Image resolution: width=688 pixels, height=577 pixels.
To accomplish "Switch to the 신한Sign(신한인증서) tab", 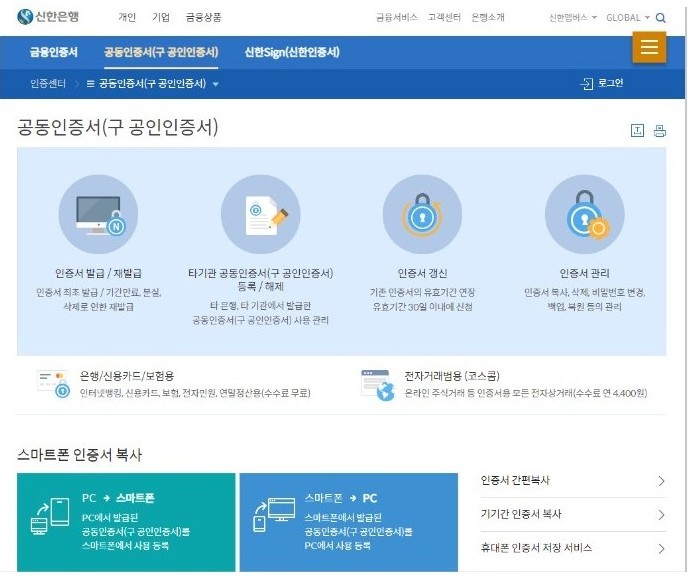I will click(x=292, y=52).
